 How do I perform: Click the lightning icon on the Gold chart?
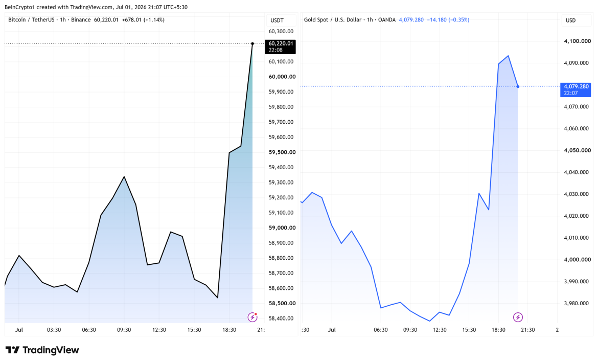(x=518, y=317)
